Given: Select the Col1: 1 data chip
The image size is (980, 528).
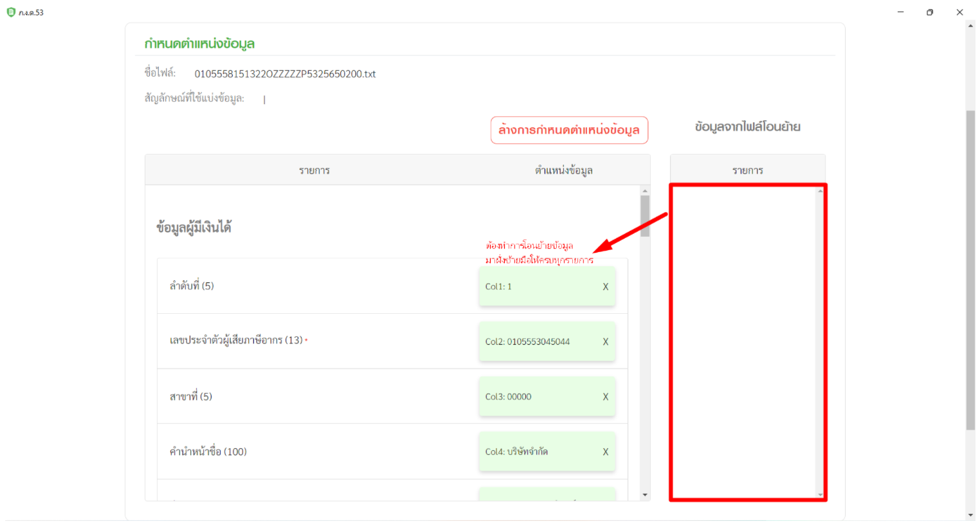Looking at the screenshot, I should coord(537,287).
